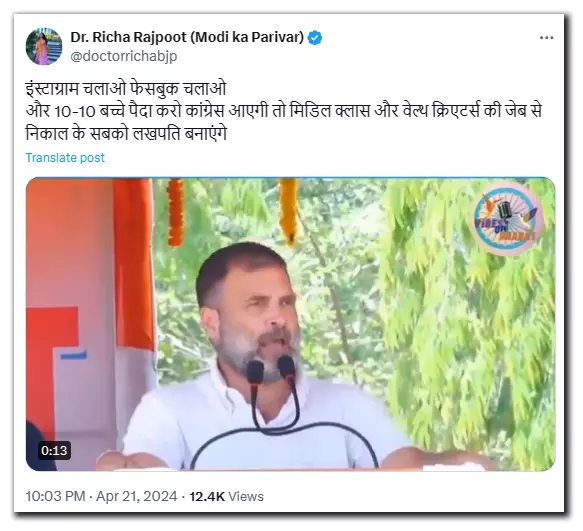The height and width of the screenshot is (531, 583).
Task: Click the twin microphones in the video
Action: pyautogui.click(x=271, y=370)
